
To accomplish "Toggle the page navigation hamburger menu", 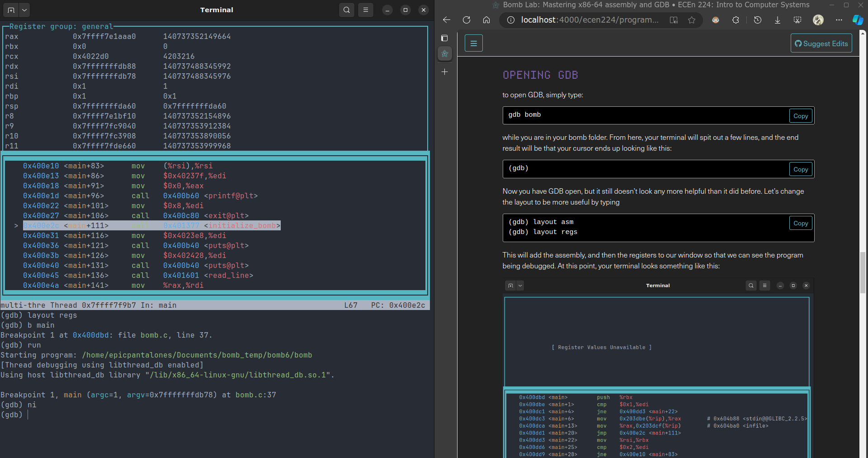I will tap(474, 43).
